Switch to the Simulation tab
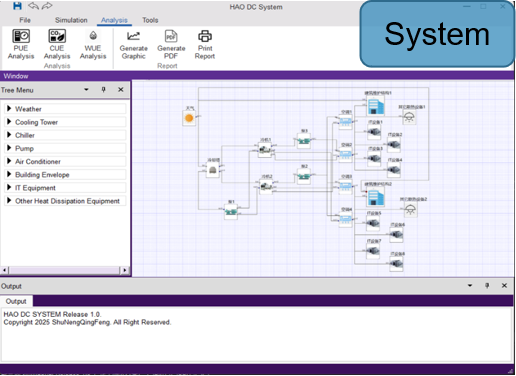 tap(71, 20)
